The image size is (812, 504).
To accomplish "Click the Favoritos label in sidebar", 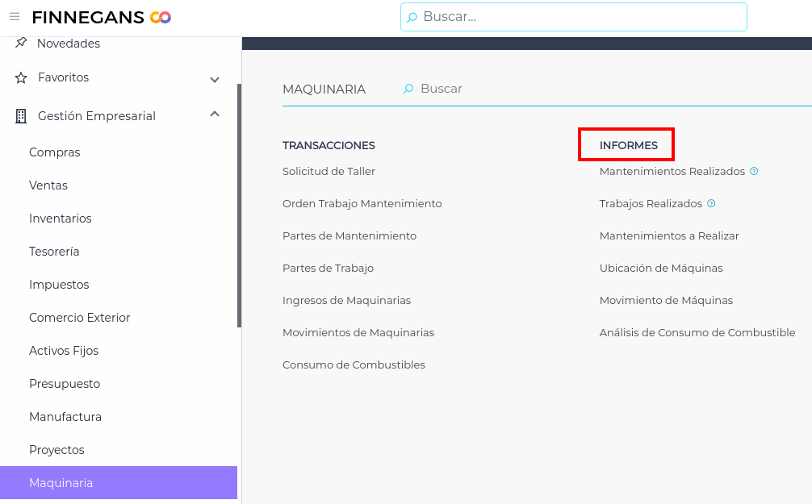I will pyautogui.click(x=63, y=77).
